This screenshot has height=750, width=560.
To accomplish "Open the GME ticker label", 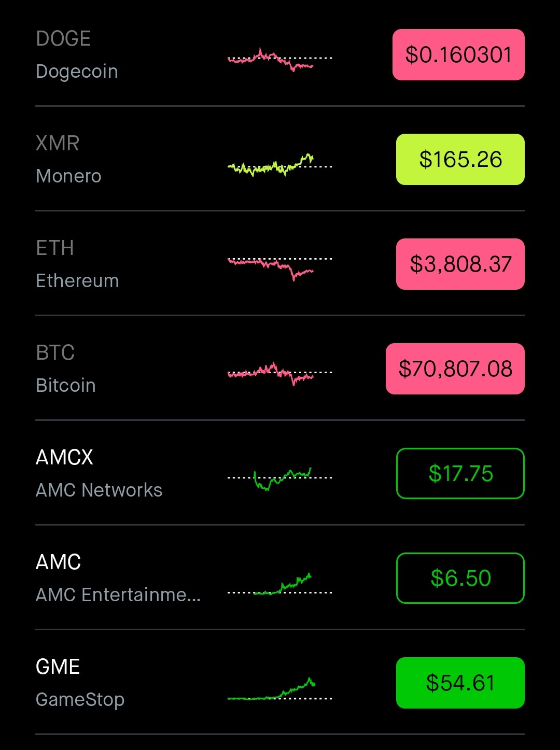I will [58, 667].
